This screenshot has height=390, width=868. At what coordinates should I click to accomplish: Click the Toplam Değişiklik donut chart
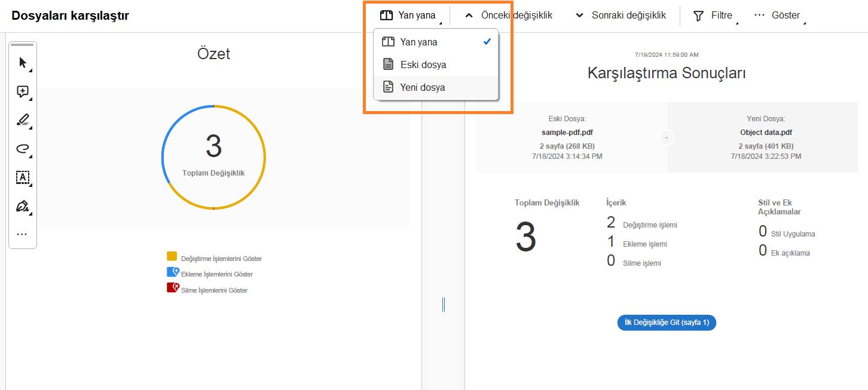213,156
